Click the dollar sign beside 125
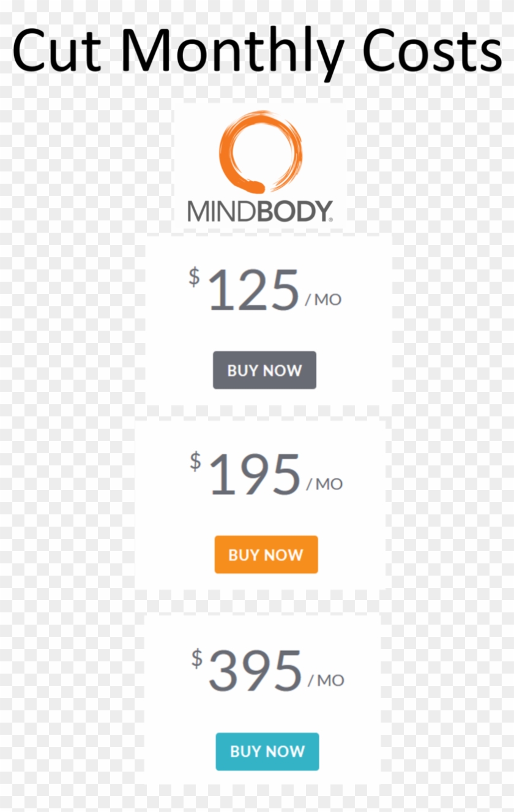The image size is (514, 812). point(193,279)
